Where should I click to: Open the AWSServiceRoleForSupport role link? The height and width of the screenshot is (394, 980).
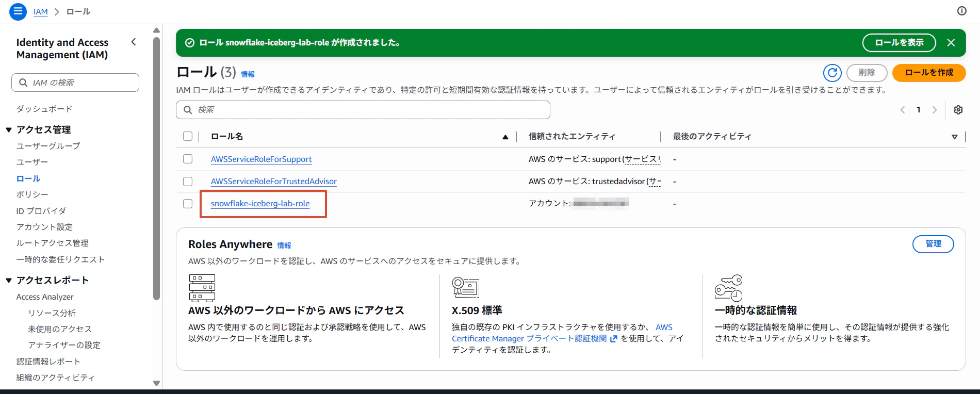[261, 159]
